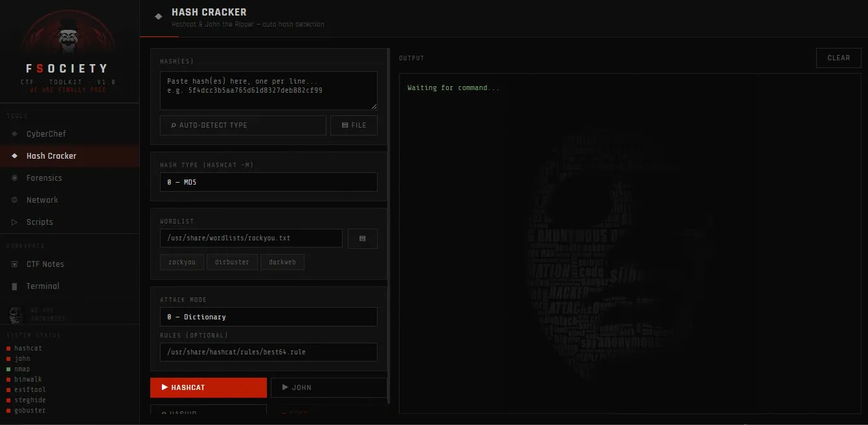Select the darkweb wordlist preset

click(x=282, y=262)
